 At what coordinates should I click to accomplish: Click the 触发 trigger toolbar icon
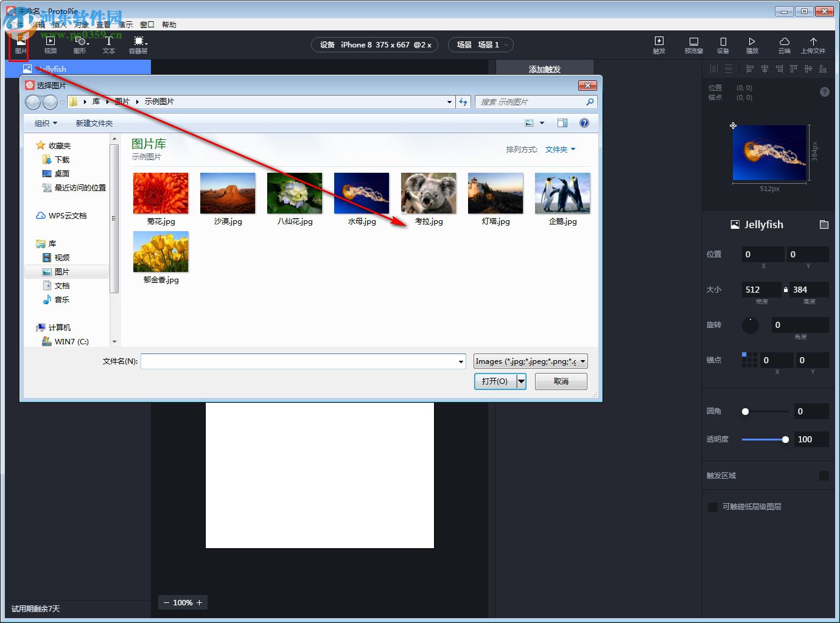659,45
